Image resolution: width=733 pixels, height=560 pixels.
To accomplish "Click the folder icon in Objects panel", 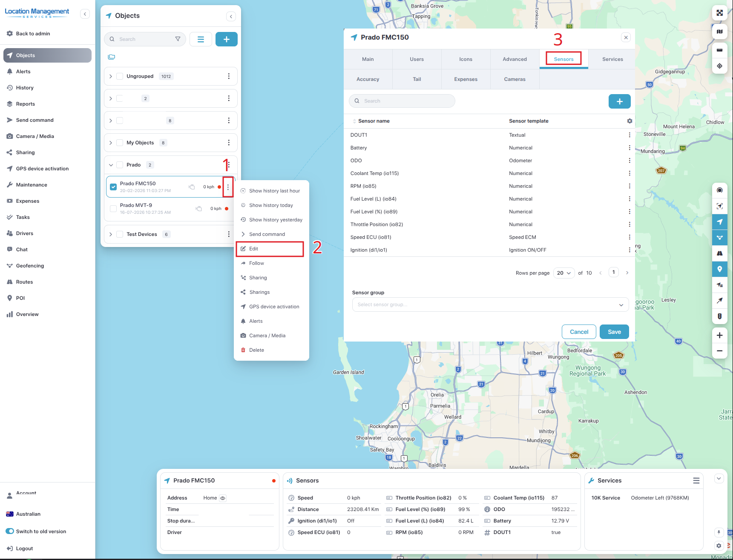I will point(112,57).
